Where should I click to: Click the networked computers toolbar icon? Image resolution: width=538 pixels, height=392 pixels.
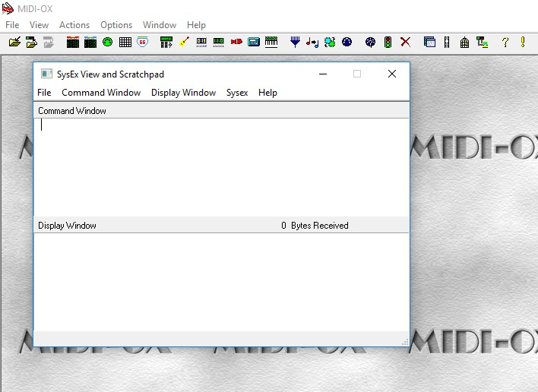coord(482,43)
